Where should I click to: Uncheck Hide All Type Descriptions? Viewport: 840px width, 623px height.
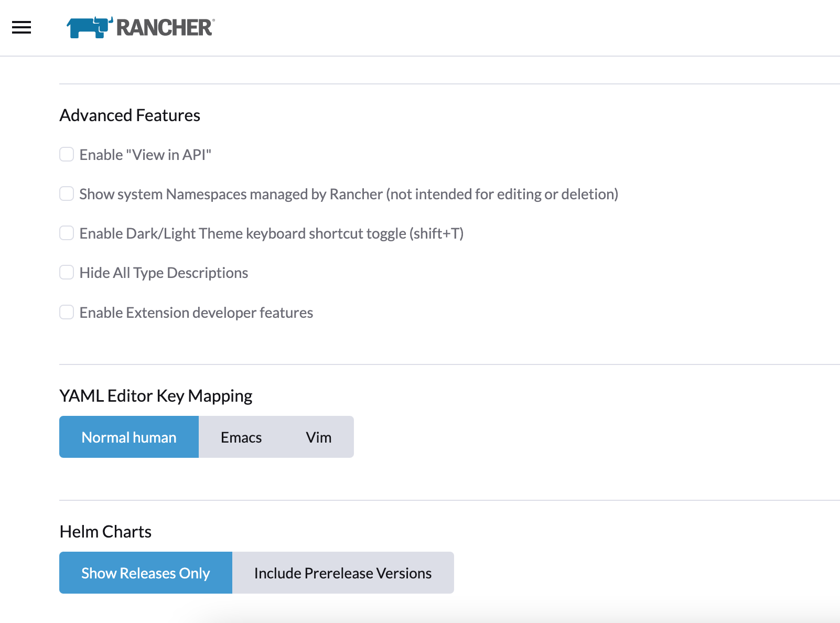click(x=67, y=272)
